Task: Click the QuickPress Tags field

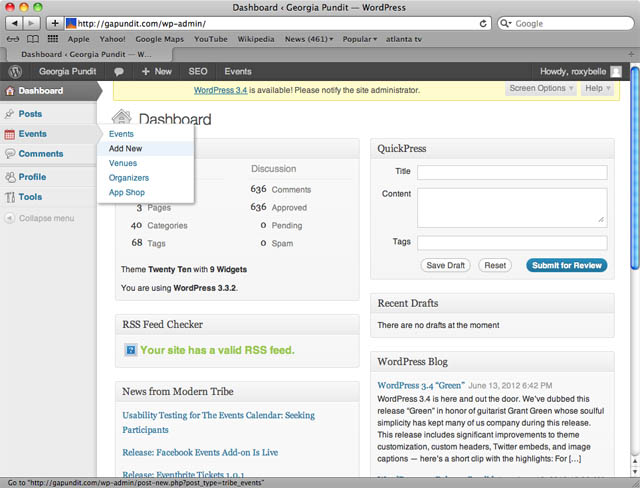Action: (512, 243)
